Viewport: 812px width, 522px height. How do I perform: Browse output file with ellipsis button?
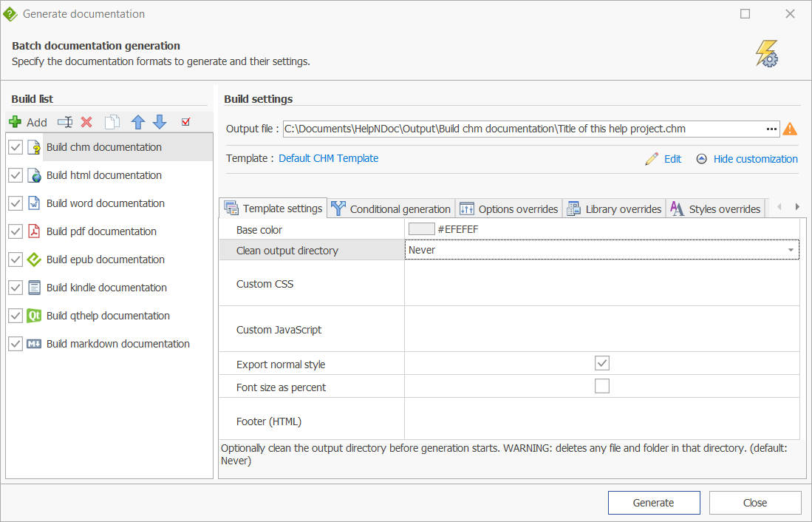click(x=771, y=129)
